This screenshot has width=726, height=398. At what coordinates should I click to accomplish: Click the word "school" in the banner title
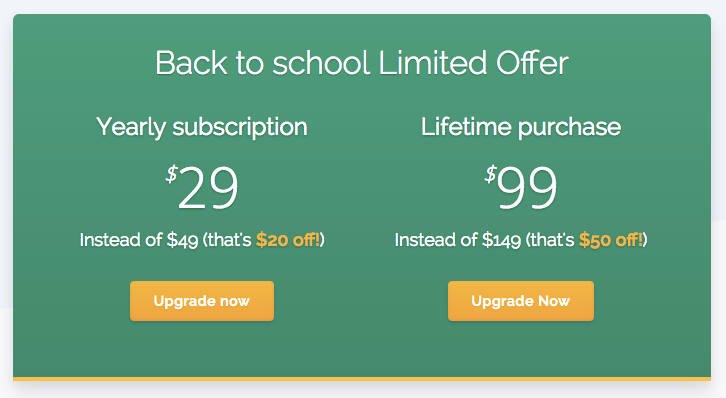pyautogui.click(x=321, y=63)
